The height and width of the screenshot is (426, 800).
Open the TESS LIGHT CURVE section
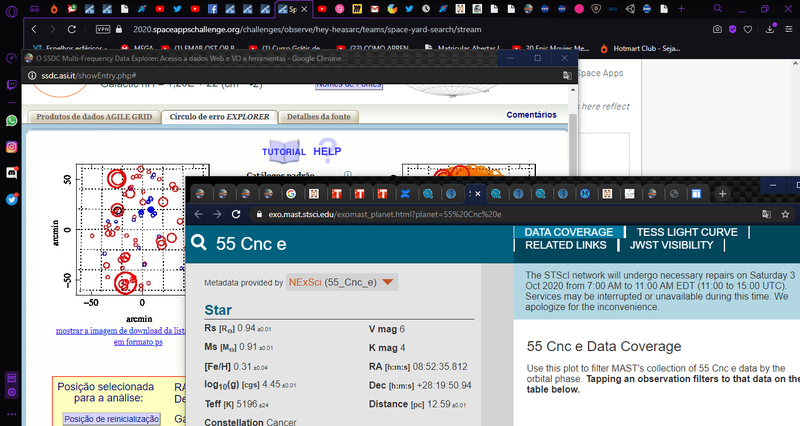pyautogui.click(x=687, y=232)
